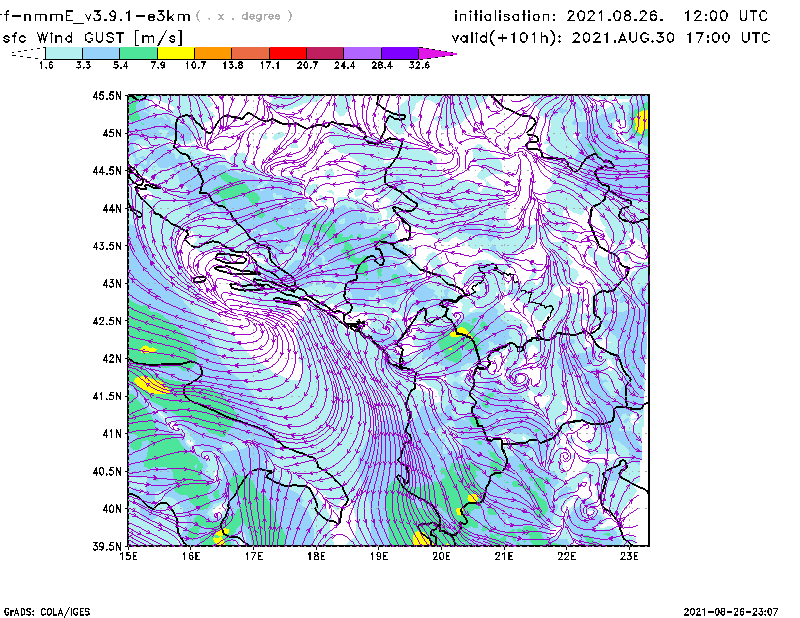The height and width of the screenshot is (618, 800).
Task: Click the 'sfc Wind GUST [m/s]' title
Action: point(92,38)
